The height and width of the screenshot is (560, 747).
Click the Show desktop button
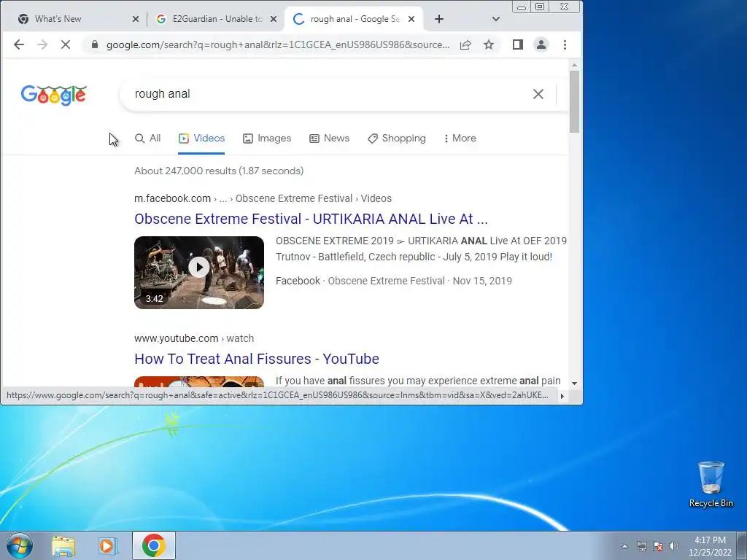(x=742, y=545)
